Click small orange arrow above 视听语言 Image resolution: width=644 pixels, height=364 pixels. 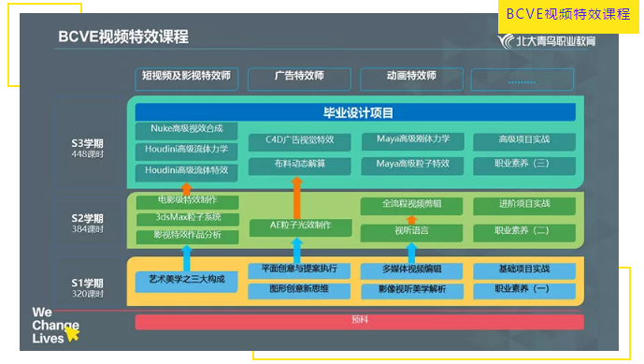click(x=411, y=220)
